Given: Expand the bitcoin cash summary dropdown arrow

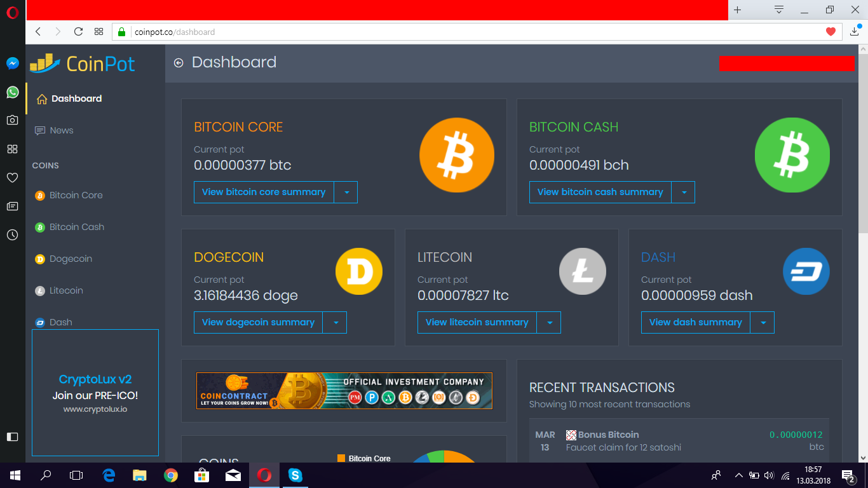Looking at the screenshot, I should [684, 193].
